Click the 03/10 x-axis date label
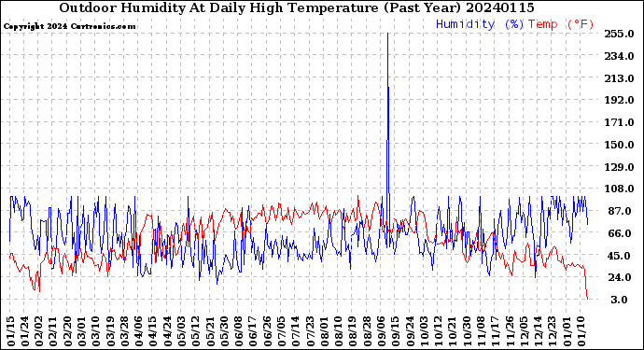This screenshot has width=644, height=350. 96,331
